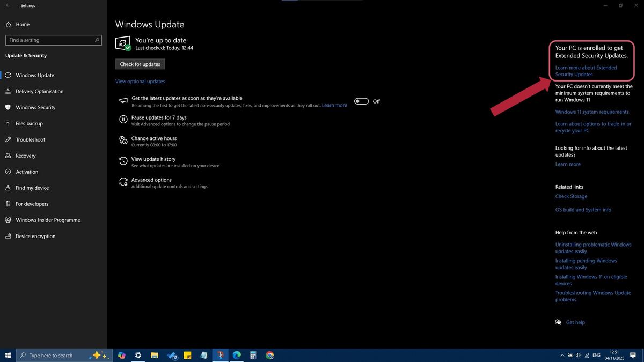Open the Copilot taskbar icon
Screen dimensions: 644x362
[122, 355]
